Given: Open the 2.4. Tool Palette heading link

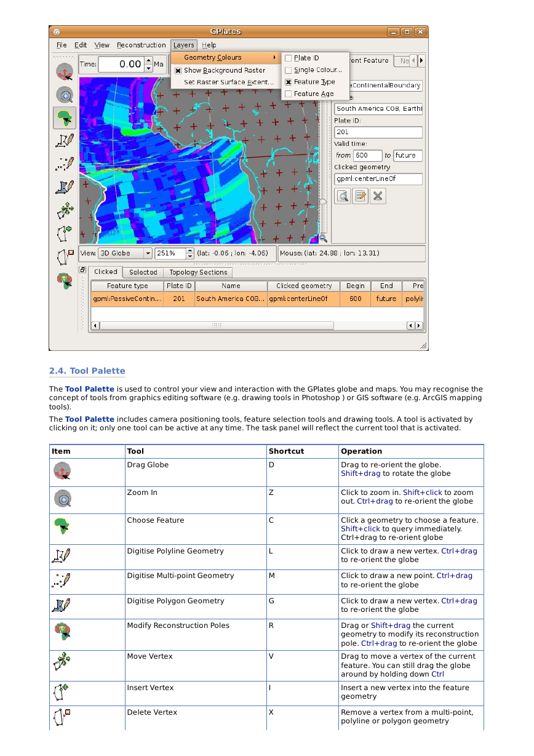Looking at the screenshot, I should coord(87,371).
